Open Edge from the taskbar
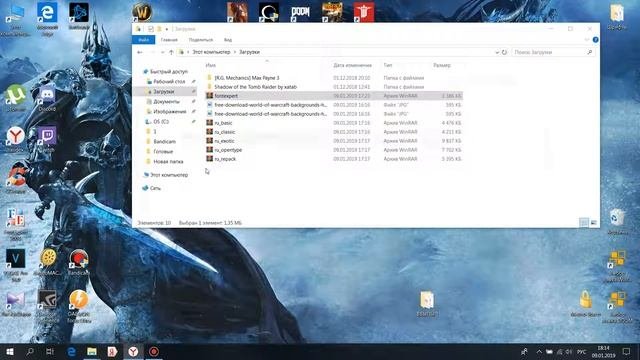Screen dimensions: 640x360 coord(71,351)
